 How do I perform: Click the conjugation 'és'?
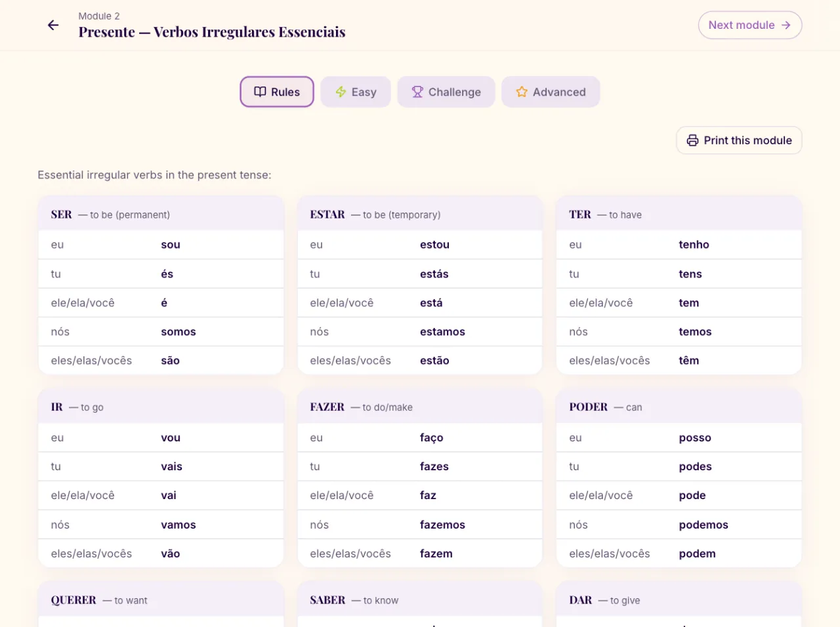tap(167, 274)
